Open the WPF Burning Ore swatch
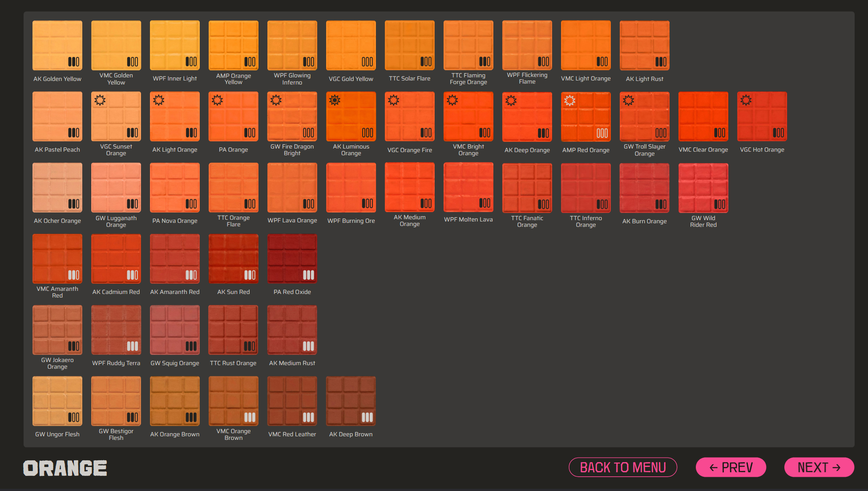Image resolution: width=868 pixels, height=491 pixels. (351, 188)
